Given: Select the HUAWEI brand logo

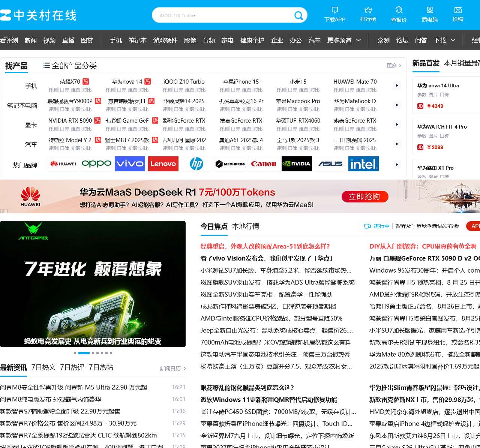Looking at the screenshot, I should (x=63, y=164).
